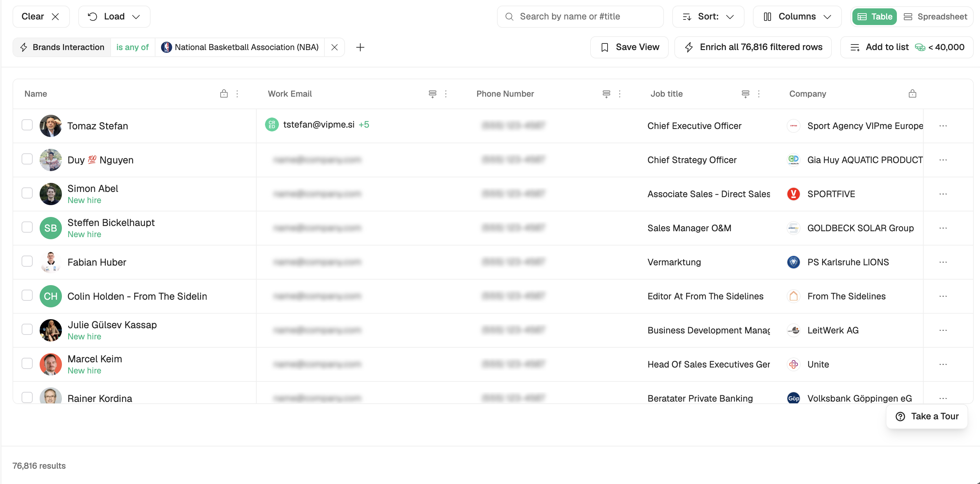Open the Phone Number column options menu
Screen dimensions: 980x484
pos(619,94)
